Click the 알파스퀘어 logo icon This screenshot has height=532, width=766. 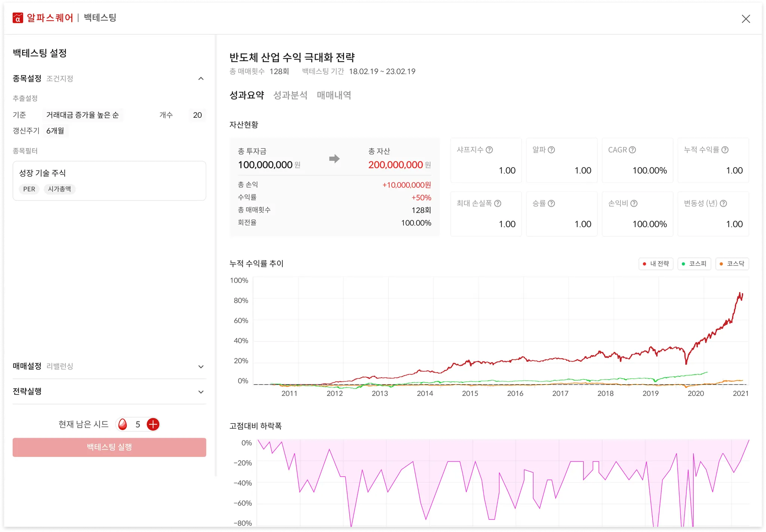click(18, 18)
